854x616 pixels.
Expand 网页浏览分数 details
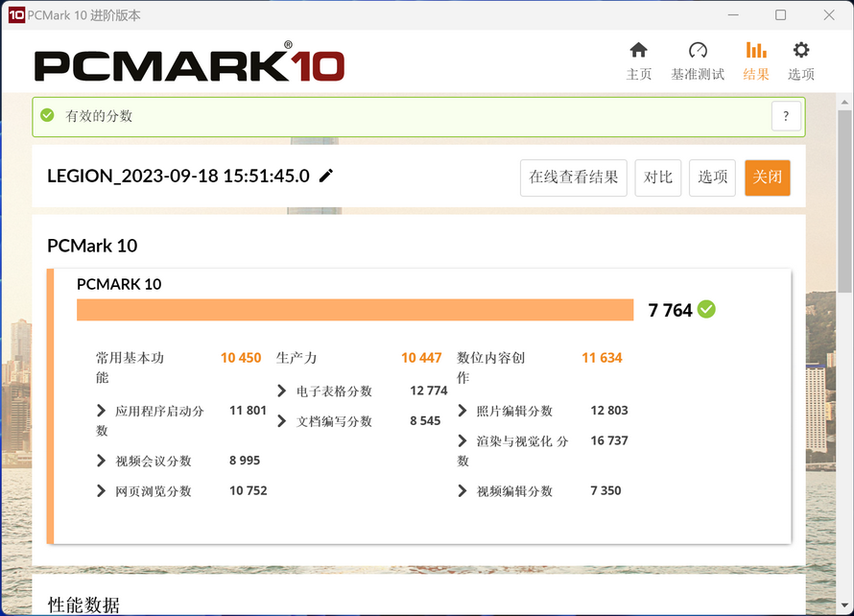pos(101,490)
